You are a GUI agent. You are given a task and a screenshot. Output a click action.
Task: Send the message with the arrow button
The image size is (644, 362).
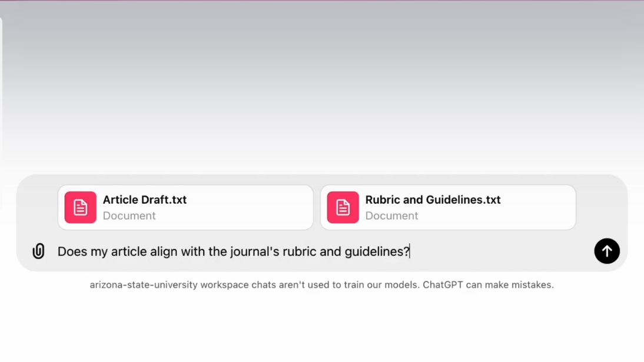[606, 251]
